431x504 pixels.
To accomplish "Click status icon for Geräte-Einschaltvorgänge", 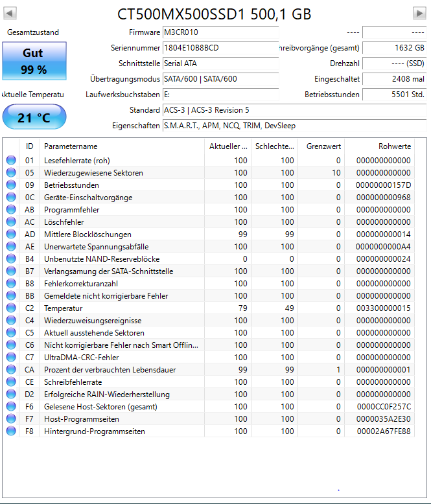I will [x=11, y=197].
